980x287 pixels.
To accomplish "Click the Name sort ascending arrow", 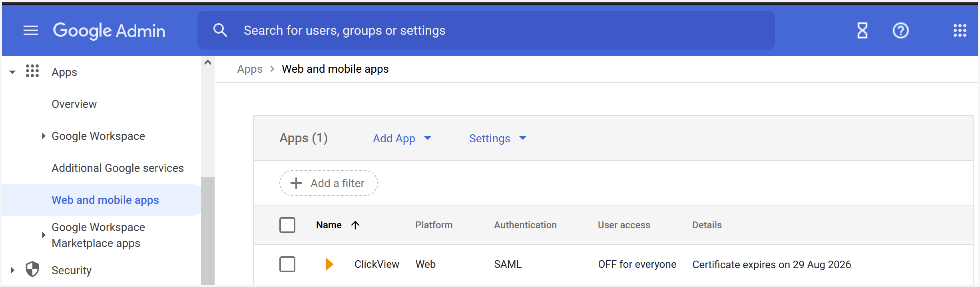I will tap(355, 225).
